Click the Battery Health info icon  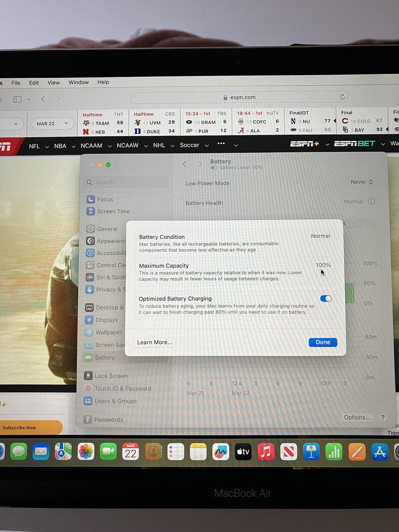(371, 201)
